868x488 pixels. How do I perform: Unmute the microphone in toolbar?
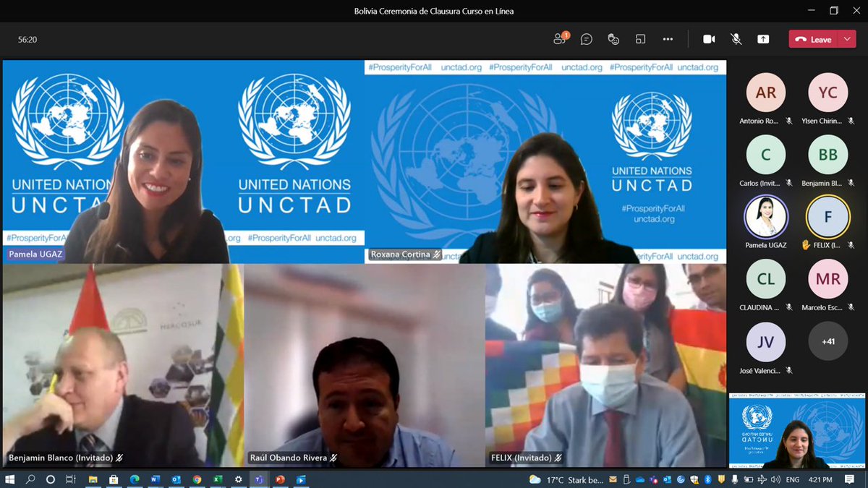tap(736, 39)
